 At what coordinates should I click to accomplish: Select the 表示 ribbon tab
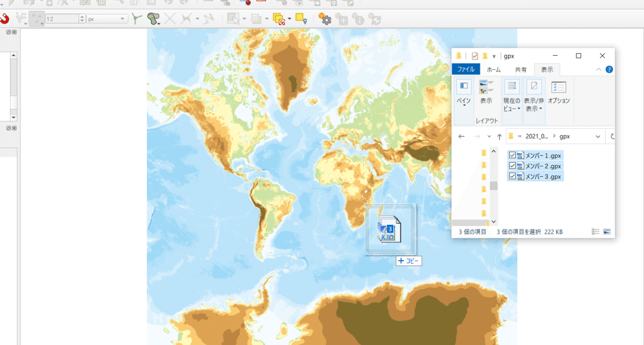pyautogui.click(x=547, y=70)
